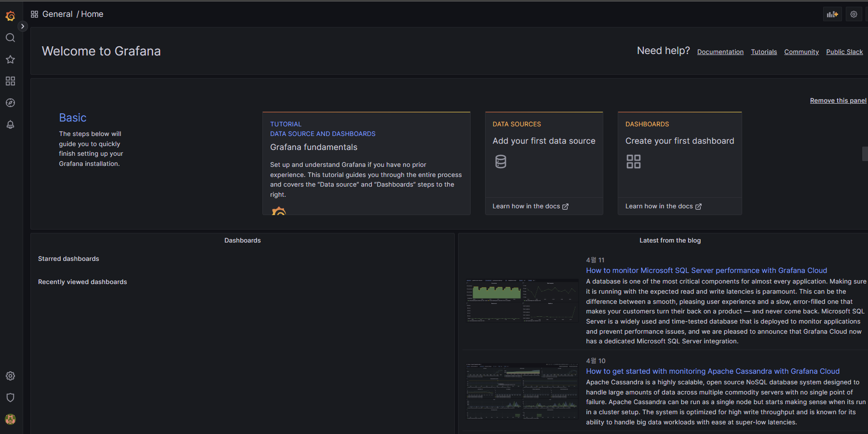Open Learn how in docs under Dashboards
This screenshot has width=868, height=434.
point(664,206)
